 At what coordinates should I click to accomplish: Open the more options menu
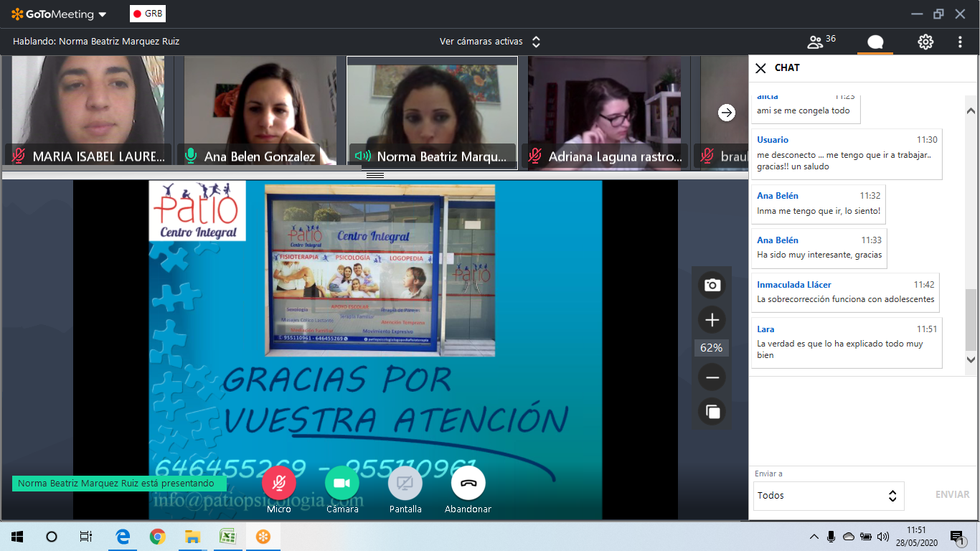point(960,42)
